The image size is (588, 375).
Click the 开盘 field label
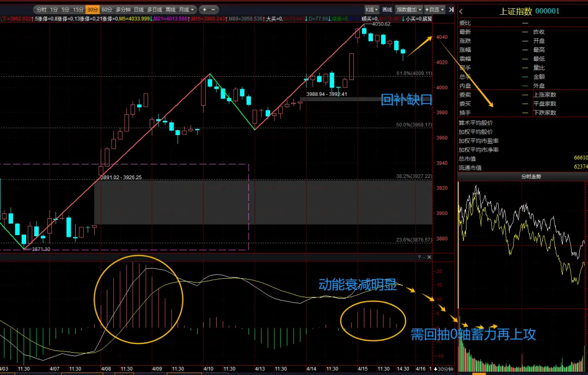(x=539, y=41)
